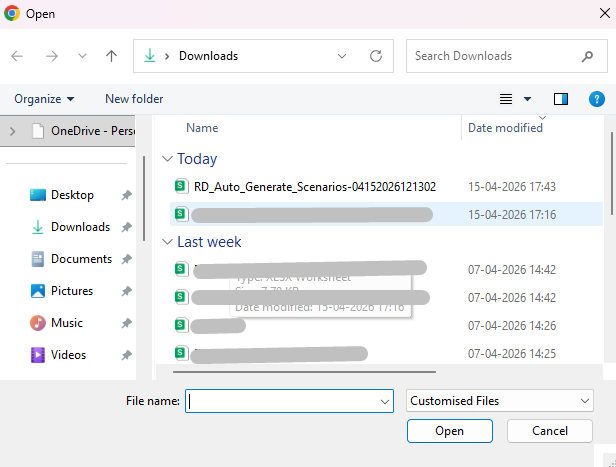Open Pictures in the sidebar
Image resolution: width=616 pixels, height=467 pixels.
pos(72,291)
